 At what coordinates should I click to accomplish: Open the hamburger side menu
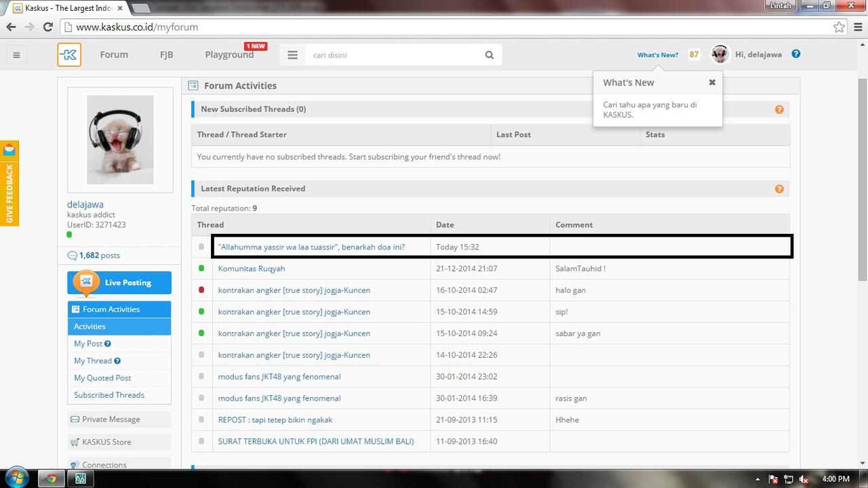tap(16, 55)
